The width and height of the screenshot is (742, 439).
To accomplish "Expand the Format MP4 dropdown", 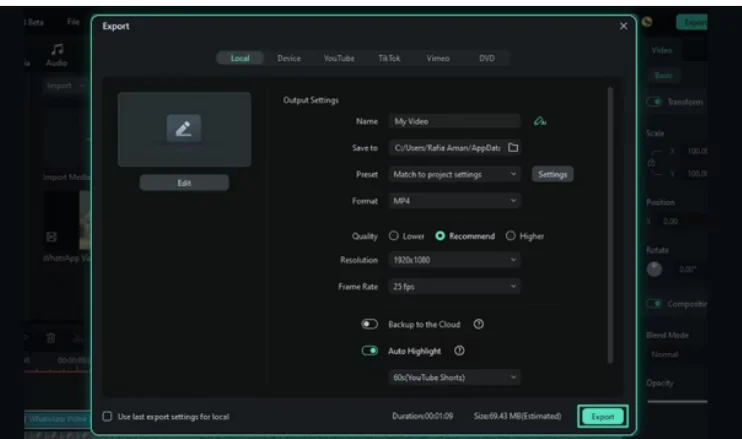I will click(x=455, y=201).
